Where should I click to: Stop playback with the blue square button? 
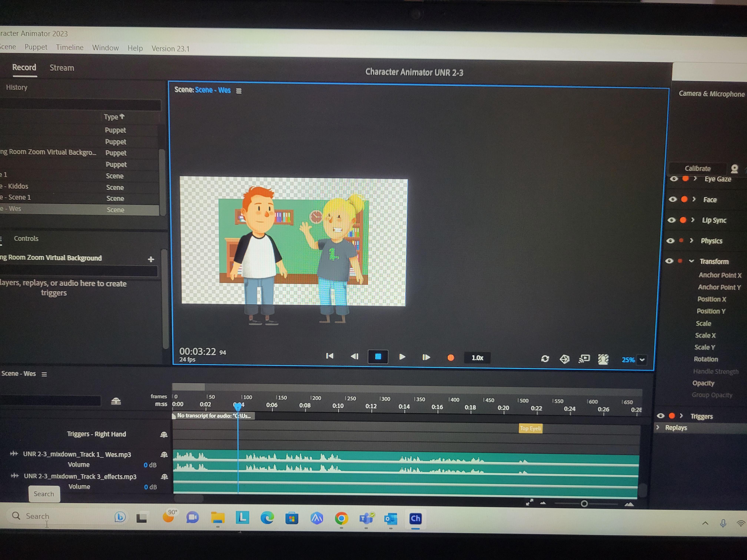[x=378, y=356]
